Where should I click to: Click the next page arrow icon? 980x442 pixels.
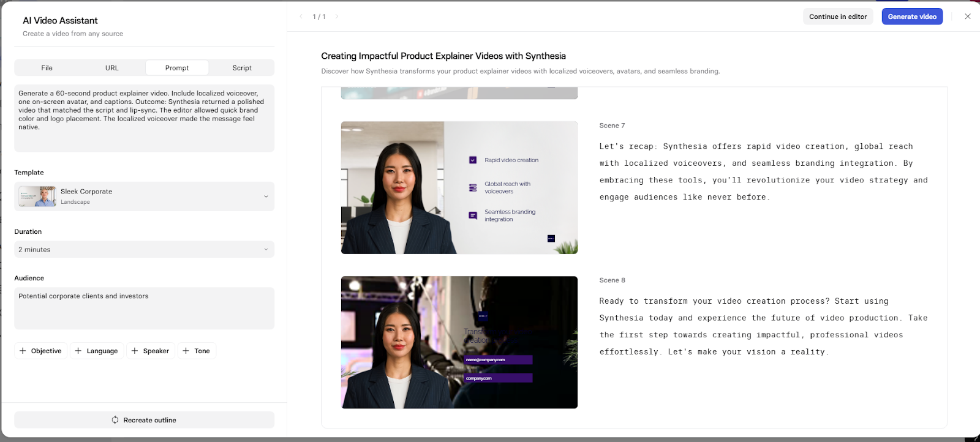337,17
